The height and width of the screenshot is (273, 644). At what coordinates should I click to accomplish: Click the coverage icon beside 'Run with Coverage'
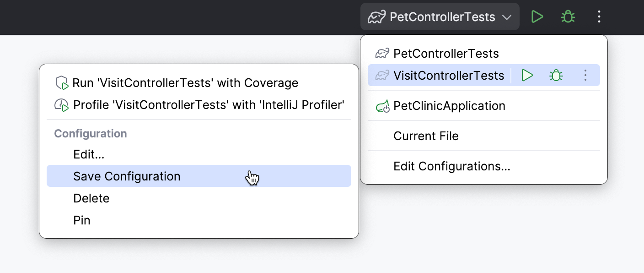[x=61, y=82]
